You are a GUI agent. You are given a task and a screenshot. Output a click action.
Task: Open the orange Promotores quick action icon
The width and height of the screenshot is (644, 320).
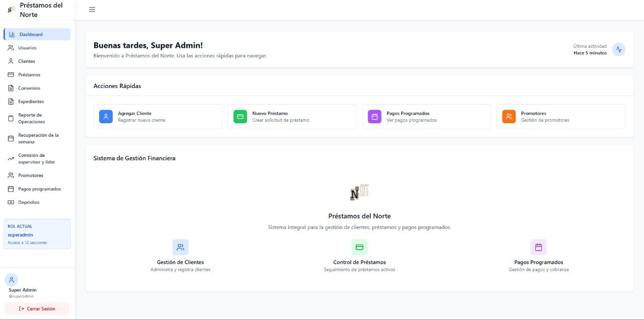click(x=509, y=116)
